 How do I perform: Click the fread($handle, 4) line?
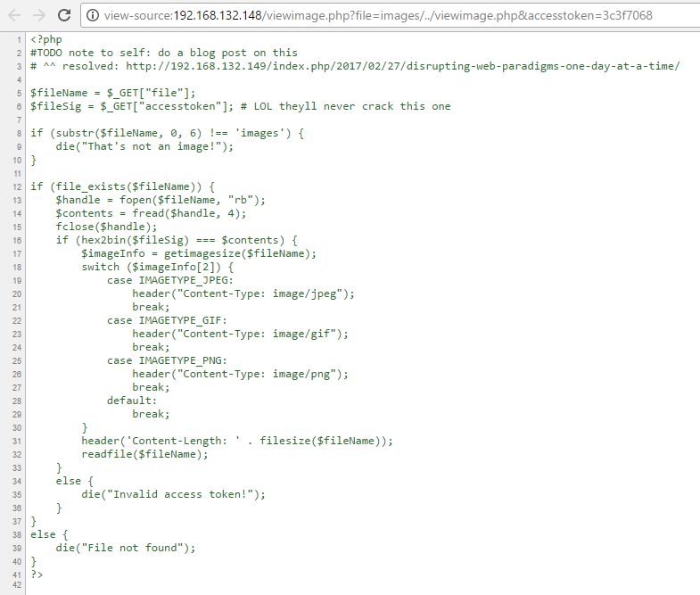[x=151, y=213]
